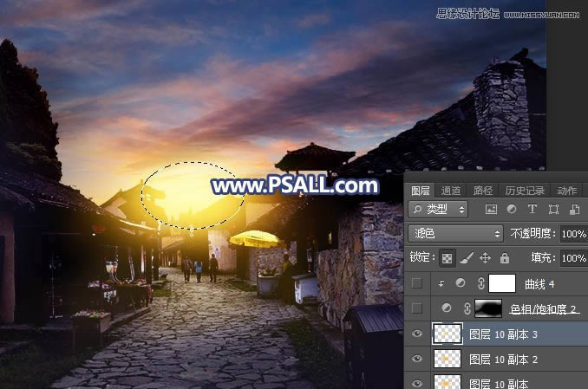
Task: Click the adjustment layer filter icon
Action: pos(511,210)
